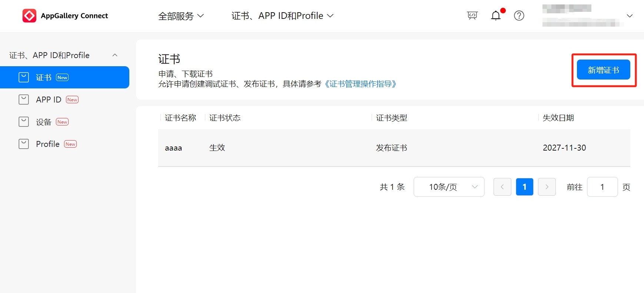Expand the account menu chevron

pyautogui.click(x=629, y=16)
